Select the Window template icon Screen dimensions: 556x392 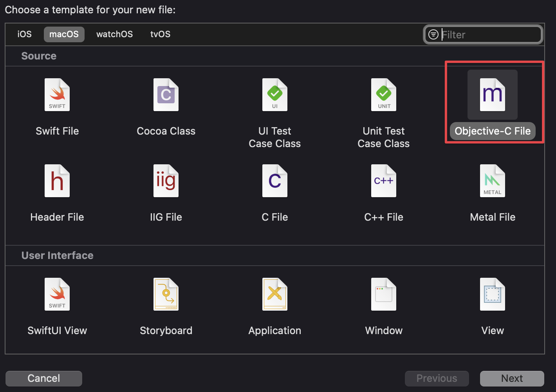(x=384, y=294)
